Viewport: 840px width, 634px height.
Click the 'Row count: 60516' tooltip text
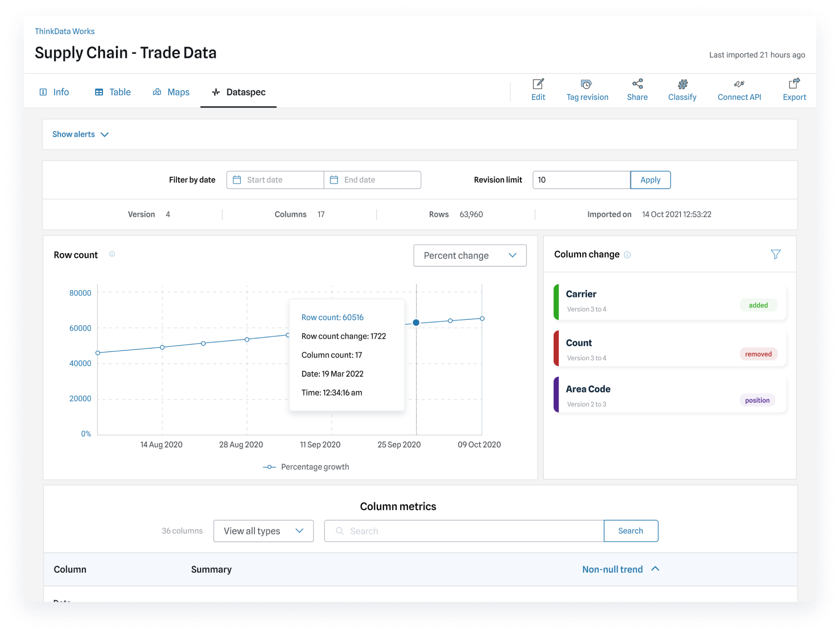click(x=332, y=317)
